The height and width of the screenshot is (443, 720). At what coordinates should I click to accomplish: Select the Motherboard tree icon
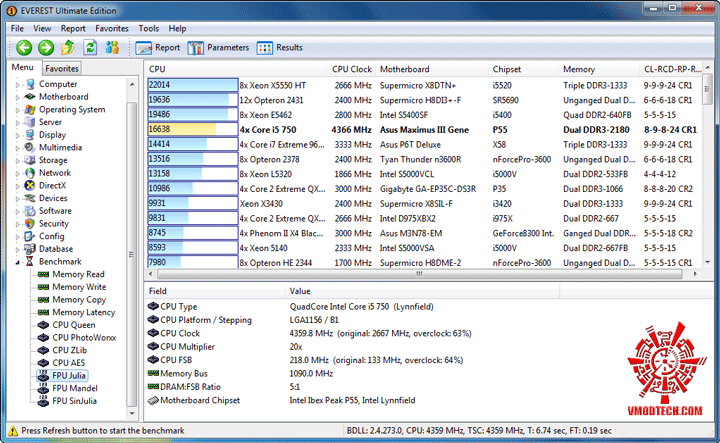click(30, 97)
